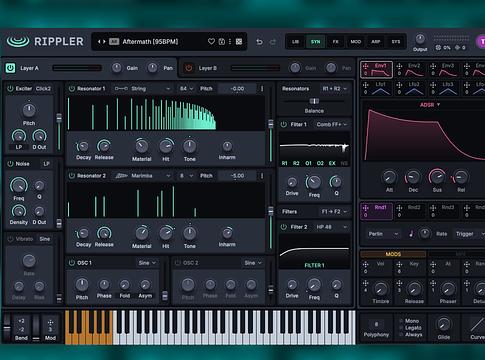Select the Env2 envelope slot
The width and height of the screenshot is (485, 360).
click(x=410, y=70)
